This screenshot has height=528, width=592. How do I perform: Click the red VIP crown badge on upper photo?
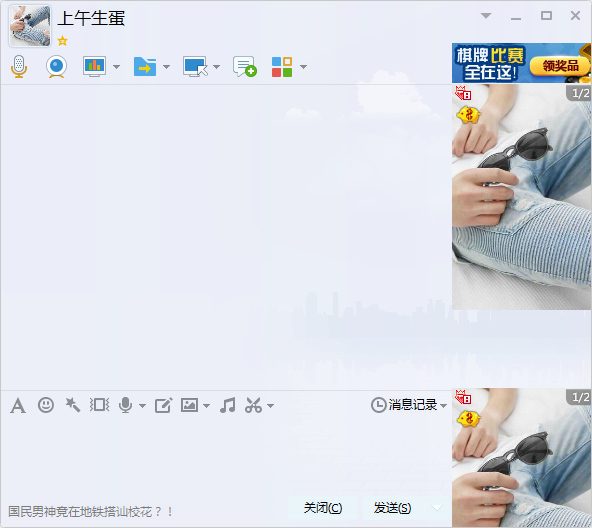463,93
